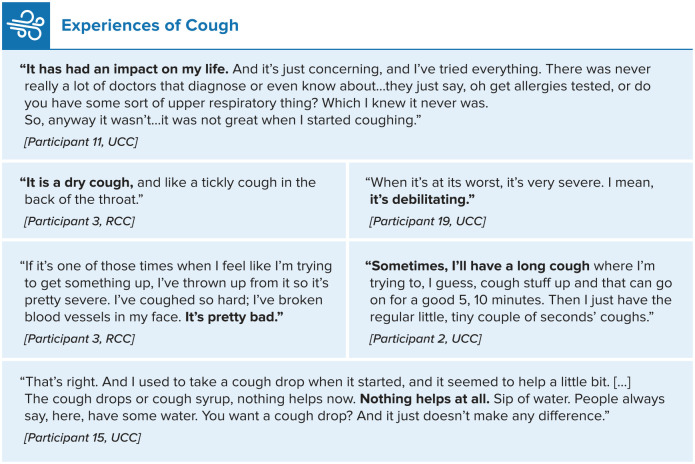
Task: Select the 'Experiences of Cough' heading
Action: coord(150,25)
